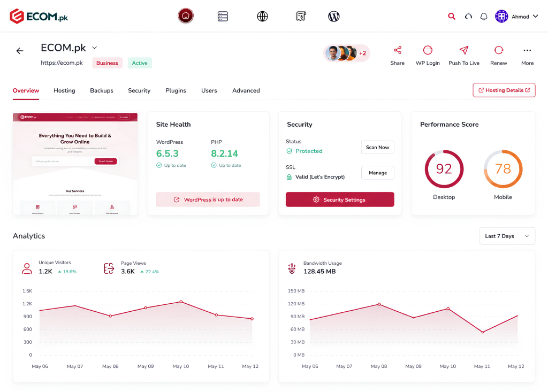Screen dimensions: 548x392
Task: Open the https://ecom.pk link
Action: click(x=62, y=63)
